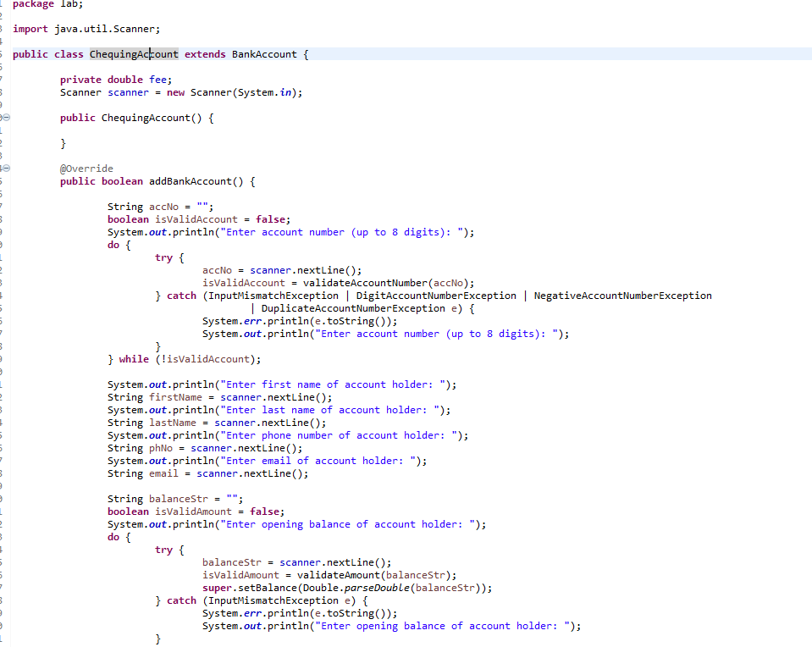This screenshot has height=647, width=812.
Task: Click the Double.parseDouble expression
Action: [356, 587]
